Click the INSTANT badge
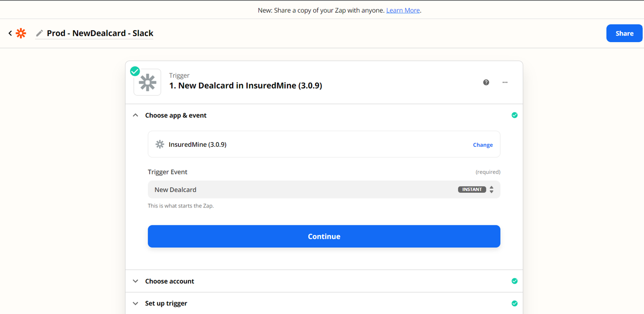644x314 pixels. pos(472,189)
